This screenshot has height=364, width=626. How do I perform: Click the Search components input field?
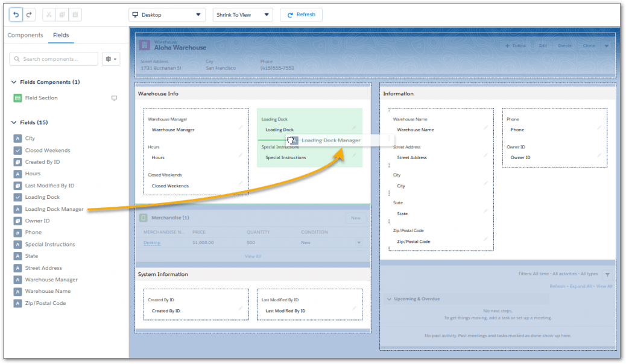point(54,58)
